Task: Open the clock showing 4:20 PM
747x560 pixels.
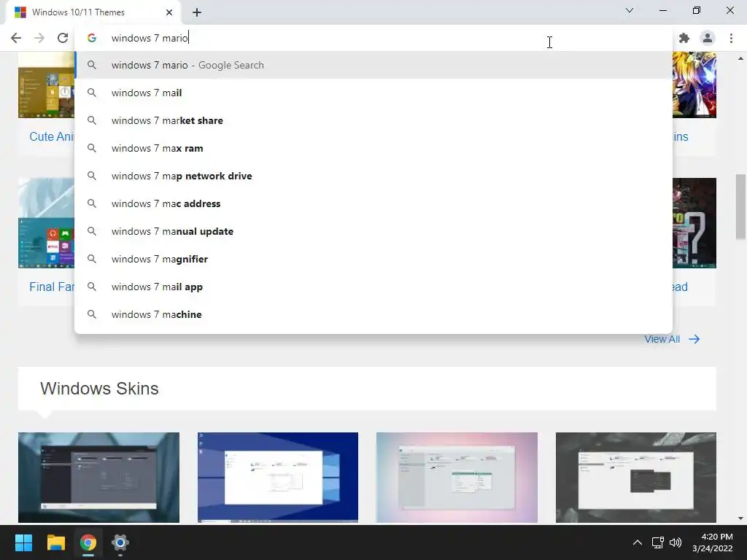Action: [x=713, y=542]
